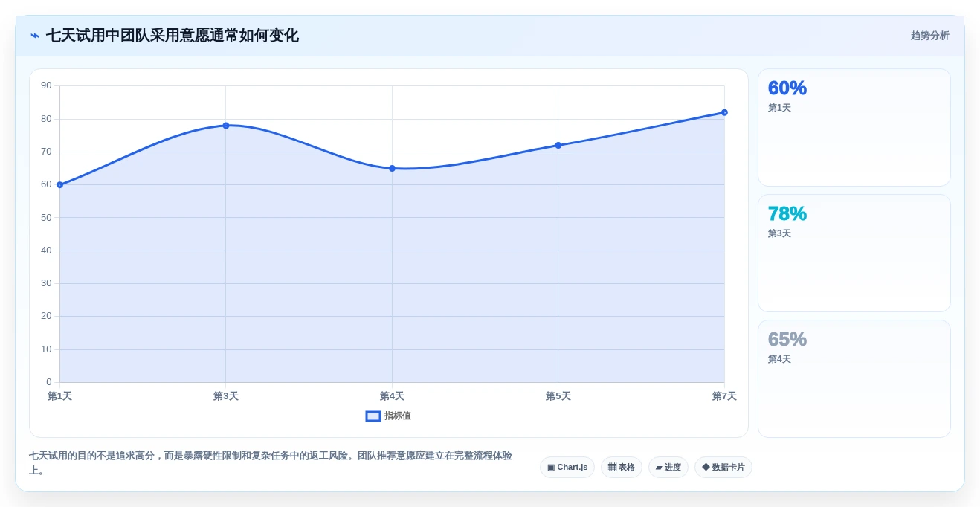This screenshot has height=507, width=980.
Task: Click the y-axis value 0
Action: [x=49, y=382]
